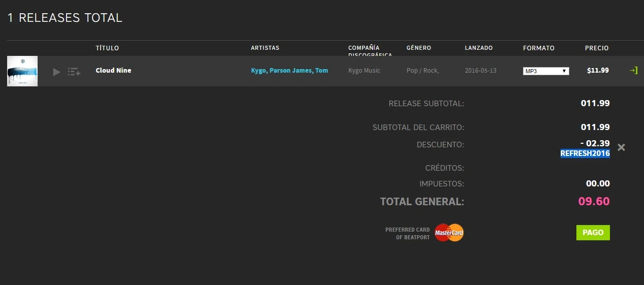Open the Pop / Rock genre link
The height and width of the screenshot is (285, 644).
[x=423, y=71]
